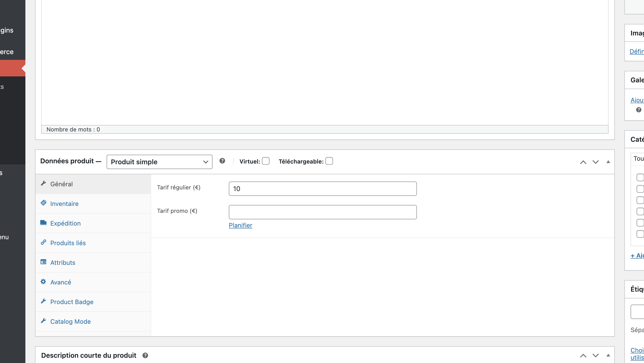Click the Tarif promo input field

pos(322,212)
